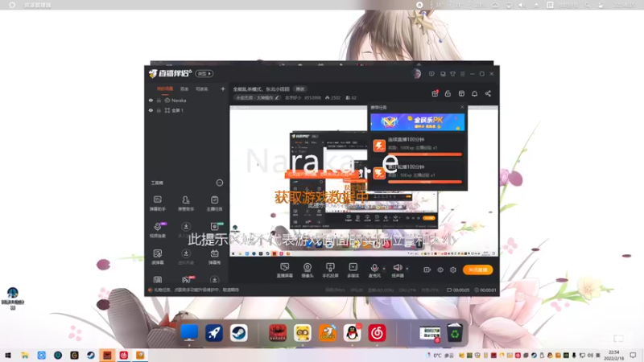Open the message icon next to the avatar

tap(431, 74)
